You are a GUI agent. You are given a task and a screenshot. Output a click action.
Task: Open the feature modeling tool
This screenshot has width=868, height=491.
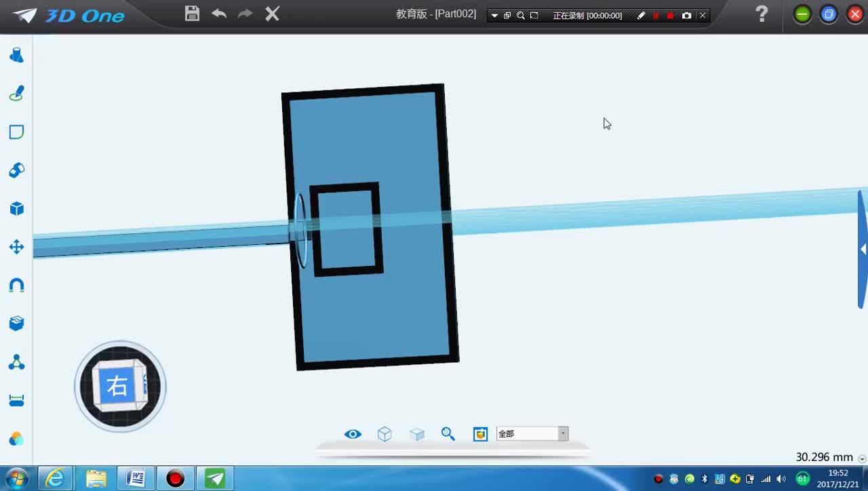(16, 170)
